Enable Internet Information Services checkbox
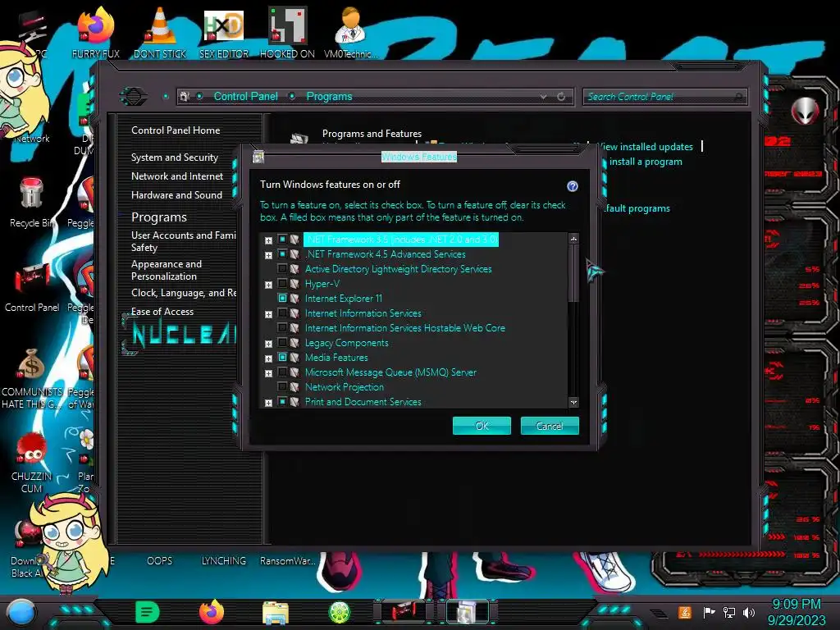The image size is (840, 630). (x=282, y=313)
